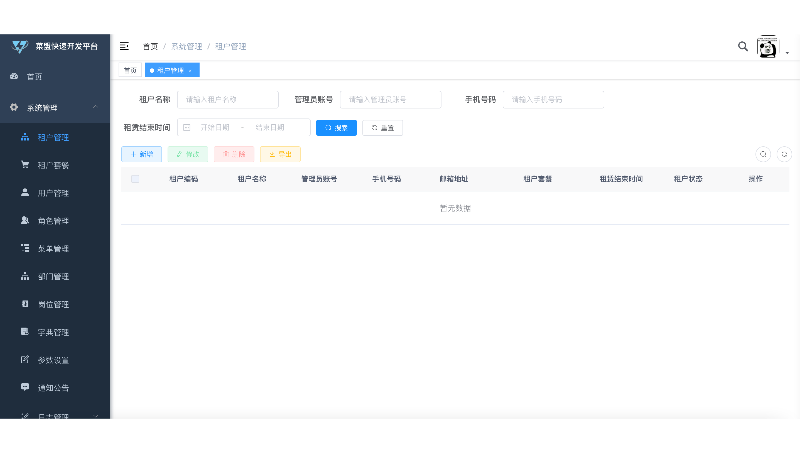Click the 租户编码 column header
The height and width of the screenshot is (453, 800).
[x=184, y=179]
